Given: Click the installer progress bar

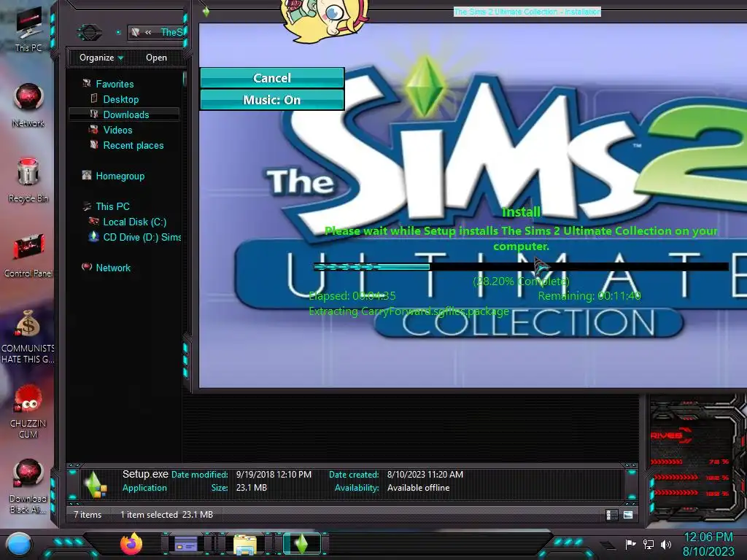Looking at the screenshot, I should (521, 267).
